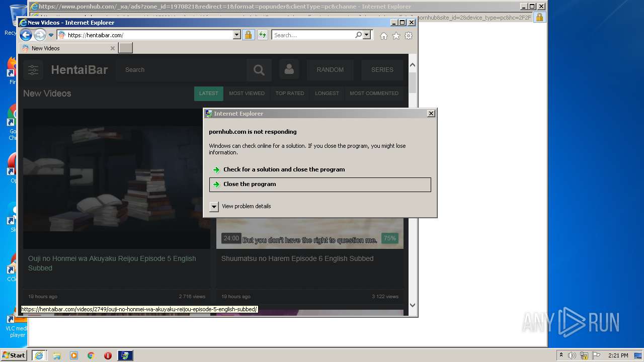The image size is (644, 362).
Task: Open the Action Center flag icon
Action: [597, 355]
